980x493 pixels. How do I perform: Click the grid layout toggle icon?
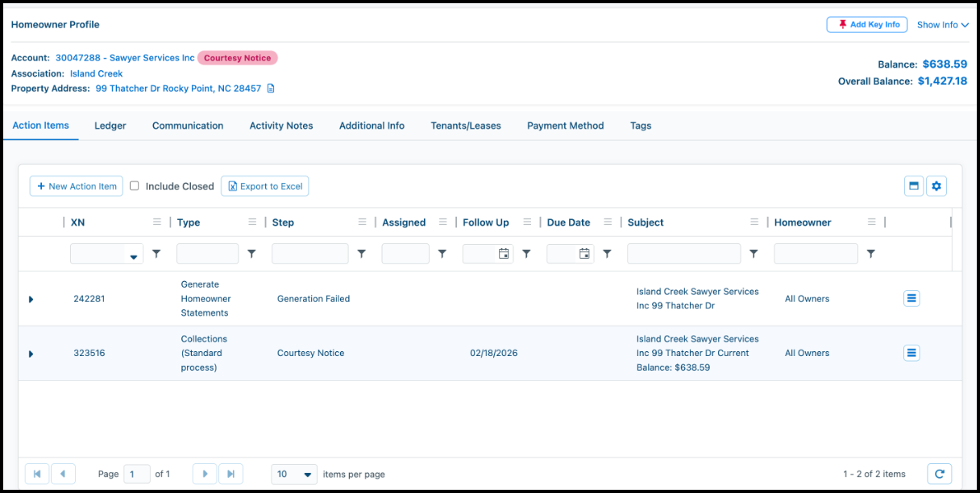click(x=914, y=186)
